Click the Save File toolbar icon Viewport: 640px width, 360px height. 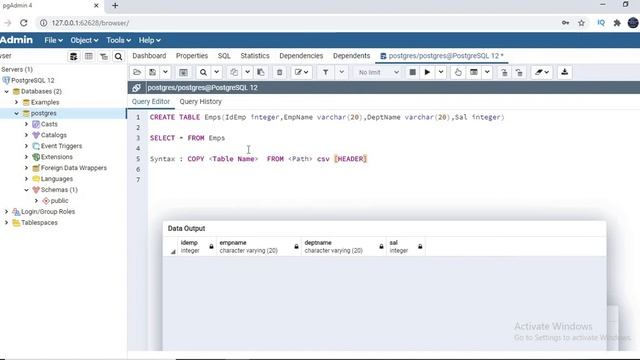point(152,72)
